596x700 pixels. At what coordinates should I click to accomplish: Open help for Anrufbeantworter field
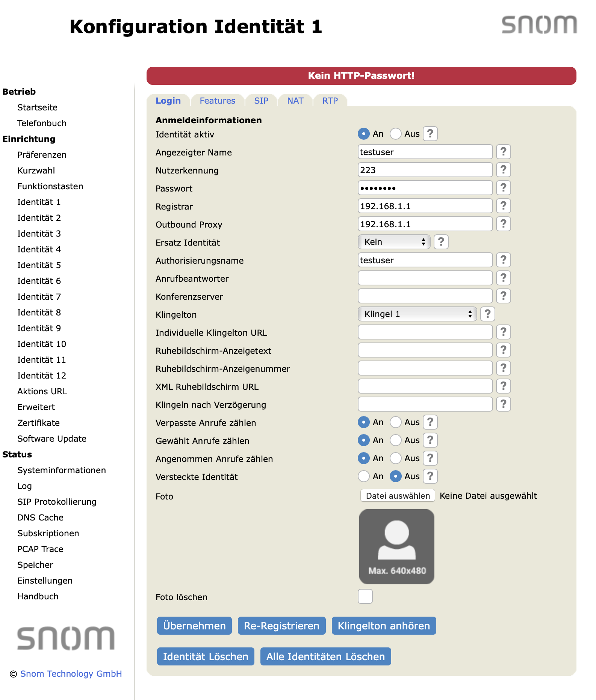(503, 278)
